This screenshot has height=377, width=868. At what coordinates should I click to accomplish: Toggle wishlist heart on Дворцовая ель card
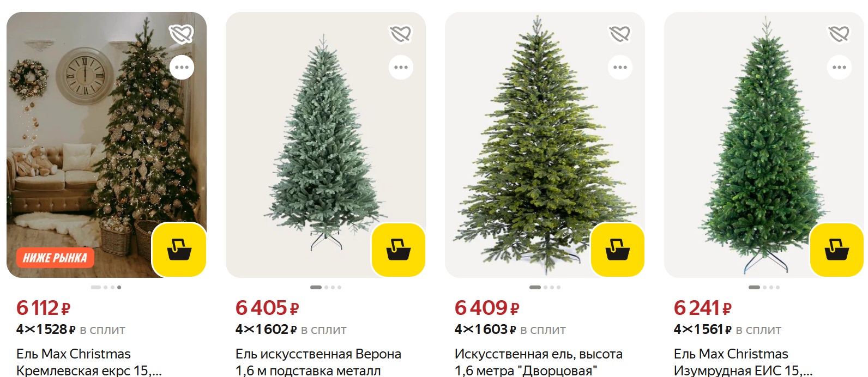620,34
